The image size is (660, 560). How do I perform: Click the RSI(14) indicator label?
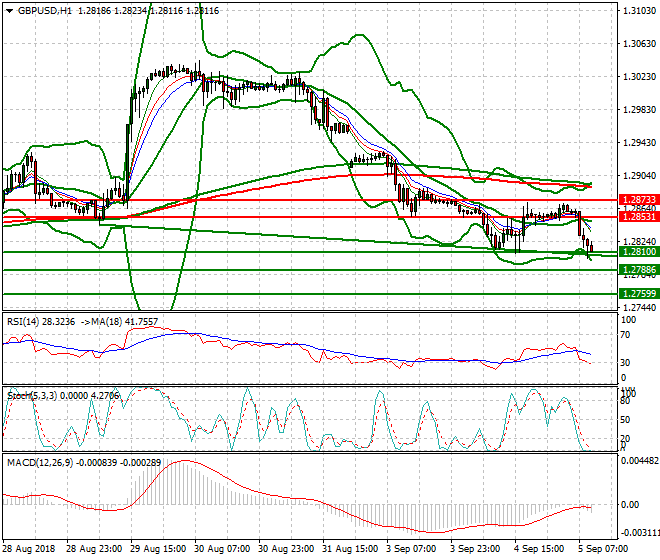(x=26, y=321)
